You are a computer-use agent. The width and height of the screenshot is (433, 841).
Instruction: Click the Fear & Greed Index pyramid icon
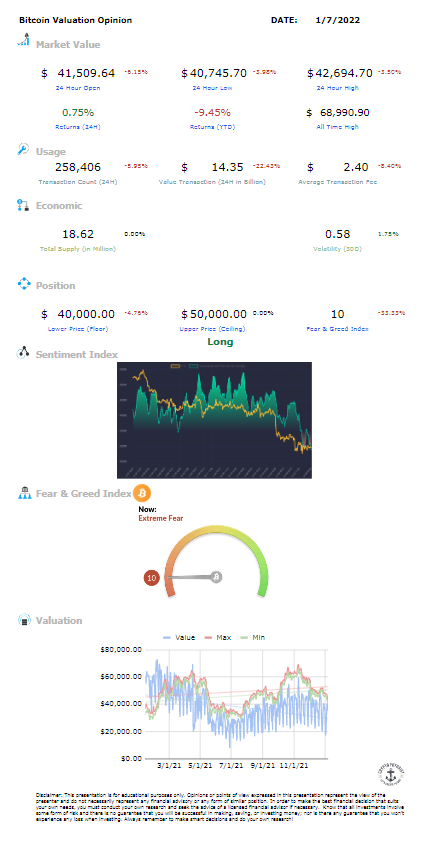[x=24, y=492]
